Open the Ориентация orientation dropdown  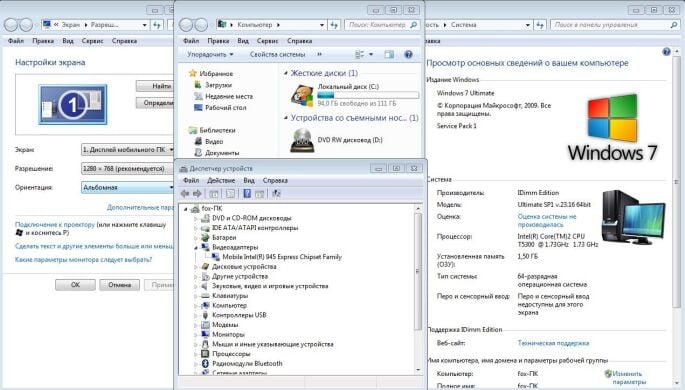(128, 187)
